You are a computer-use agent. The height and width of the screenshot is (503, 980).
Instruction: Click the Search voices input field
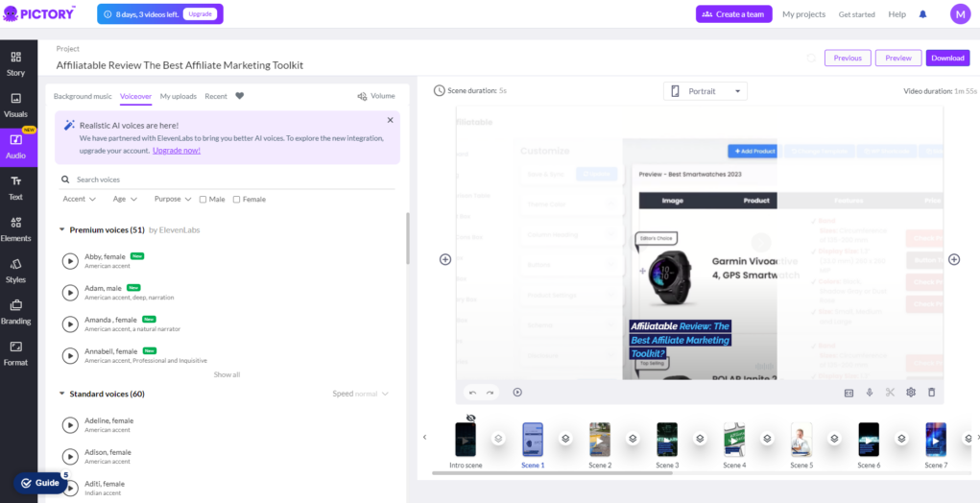pyautogui.click(x=227, y=180)
